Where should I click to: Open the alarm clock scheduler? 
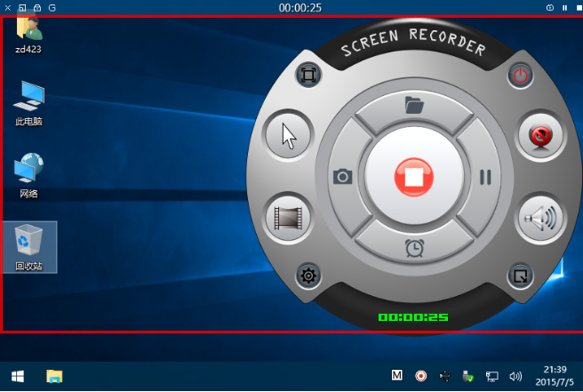[x=414, y=248]
